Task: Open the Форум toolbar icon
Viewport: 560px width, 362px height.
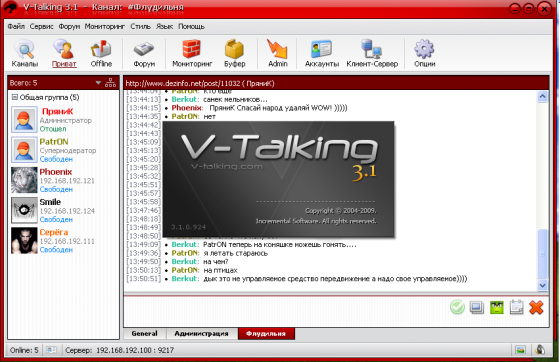Action: (144, 53)
